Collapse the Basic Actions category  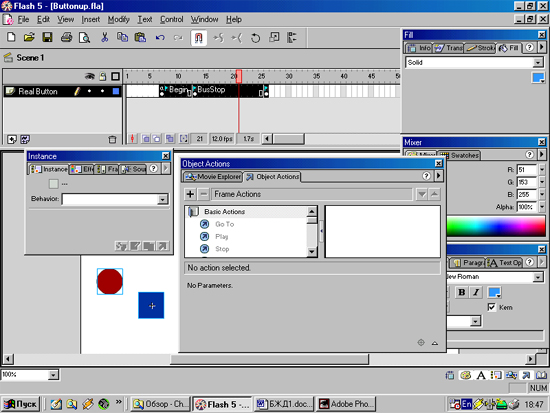[193, 212]
